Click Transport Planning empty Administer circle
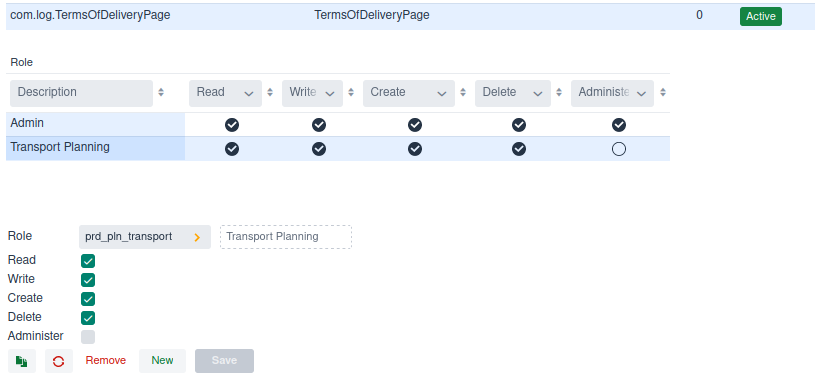This screenshot has height=384, width=840. point(619,149)
